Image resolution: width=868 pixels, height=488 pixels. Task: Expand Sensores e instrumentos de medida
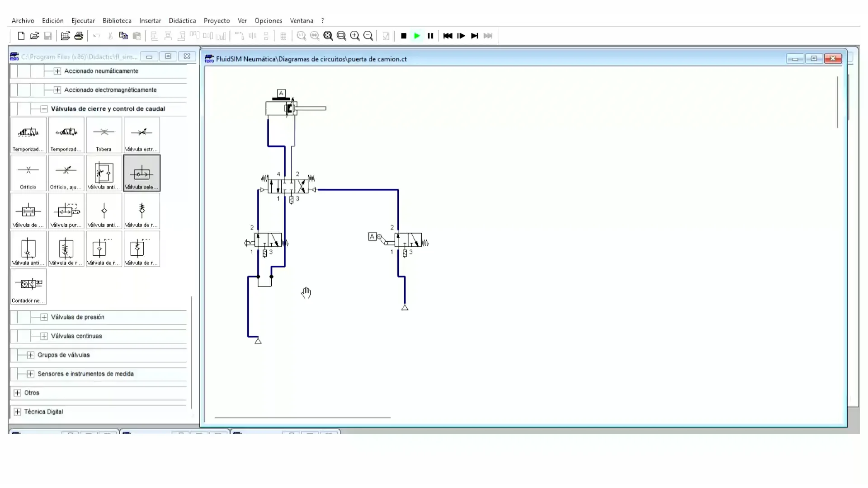tap(31, 374)
